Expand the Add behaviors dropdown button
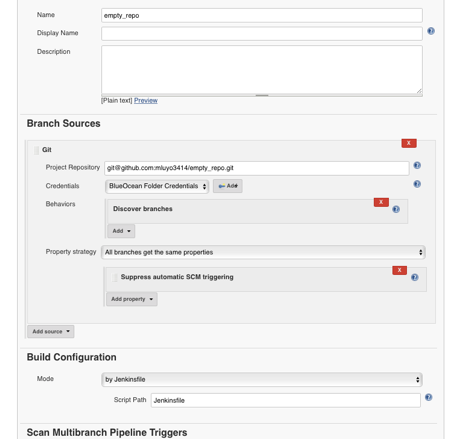The height and width of the screenshot is (439, 465). click(x=121, y=231)
